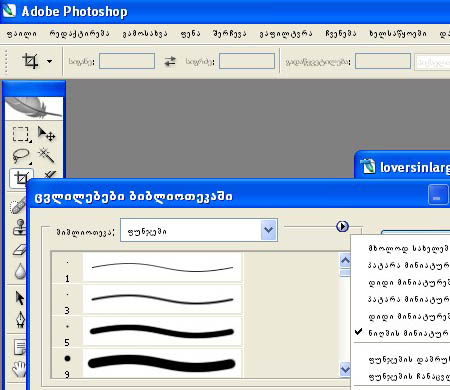Click the brush list scroll down arrow

point(345,369)
